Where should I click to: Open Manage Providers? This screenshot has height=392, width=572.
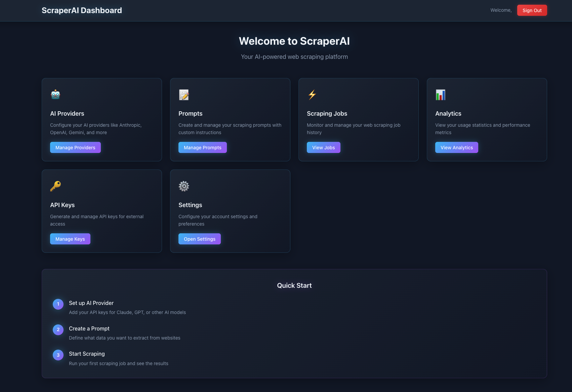(75, 147)
